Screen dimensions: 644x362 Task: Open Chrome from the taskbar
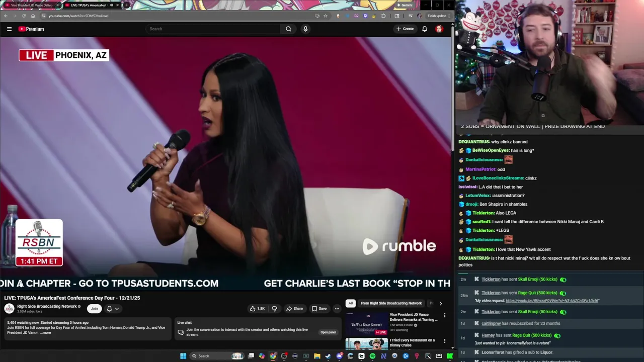pos(273,356)
